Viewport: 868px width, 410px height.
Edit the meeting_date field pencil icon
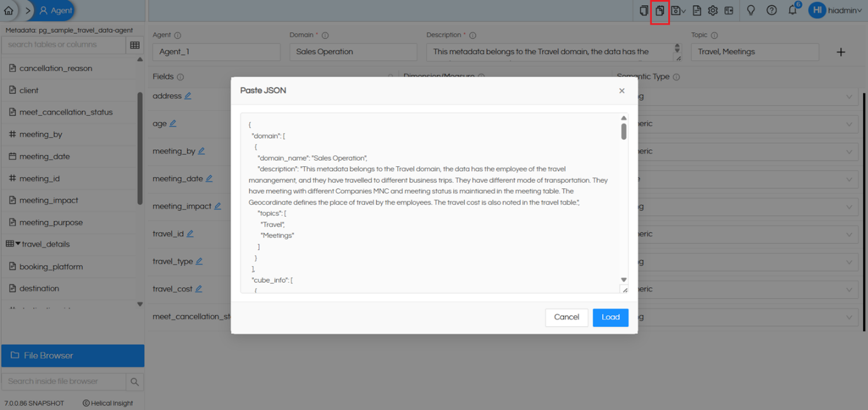(209, 179)
